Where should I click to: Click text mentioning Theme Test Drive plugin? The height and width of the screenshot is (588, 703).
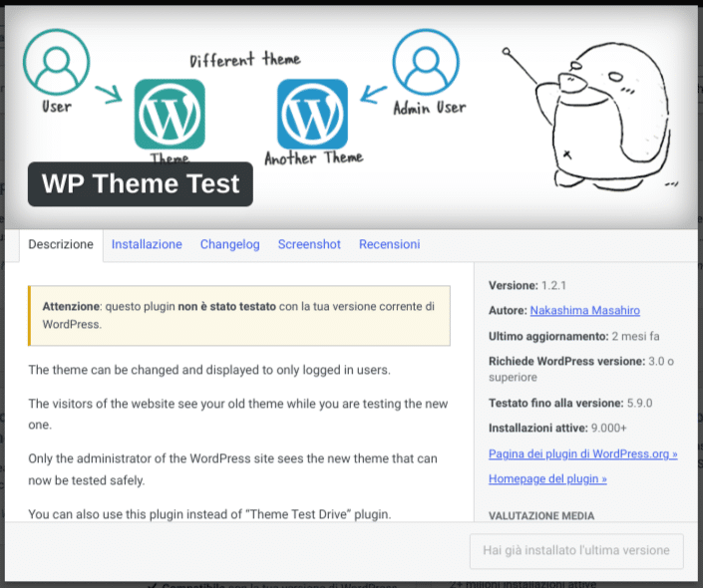pyautogui.click(x=209, y=514)
